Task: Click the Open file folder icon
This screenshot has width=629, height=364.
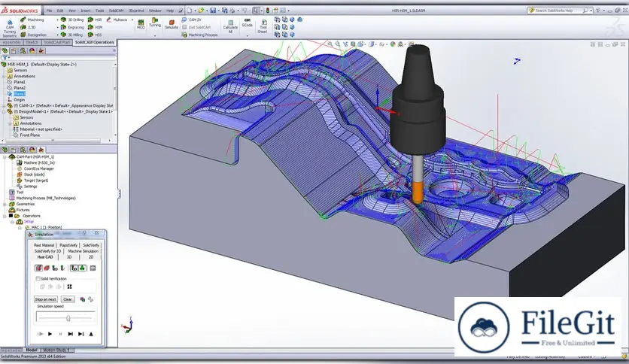Action: pyautogui.click(x=201, y=11)
